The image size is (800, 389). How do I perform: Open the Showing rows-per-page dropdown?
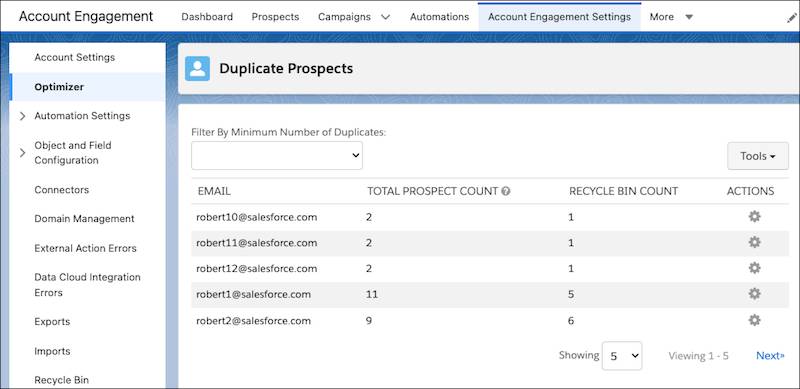coord(622,356)
